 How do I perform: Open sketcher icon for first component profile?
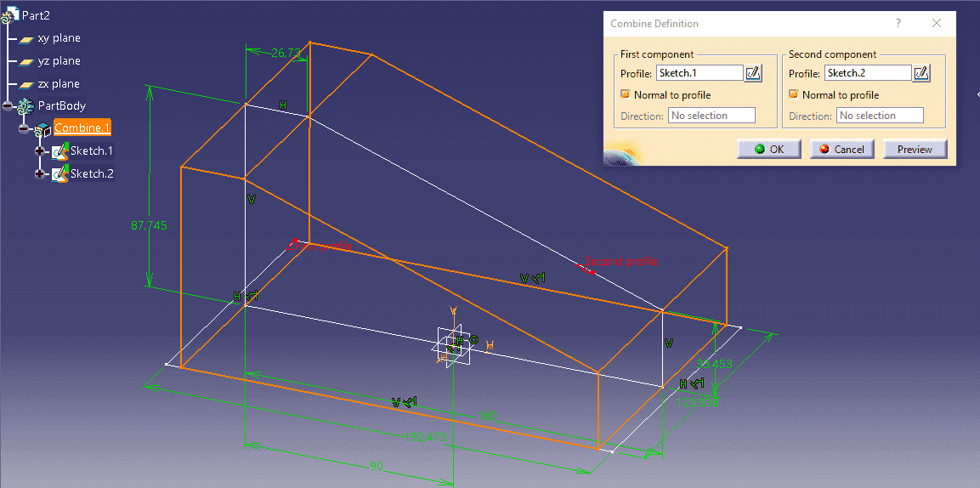(x=753, y=73)
